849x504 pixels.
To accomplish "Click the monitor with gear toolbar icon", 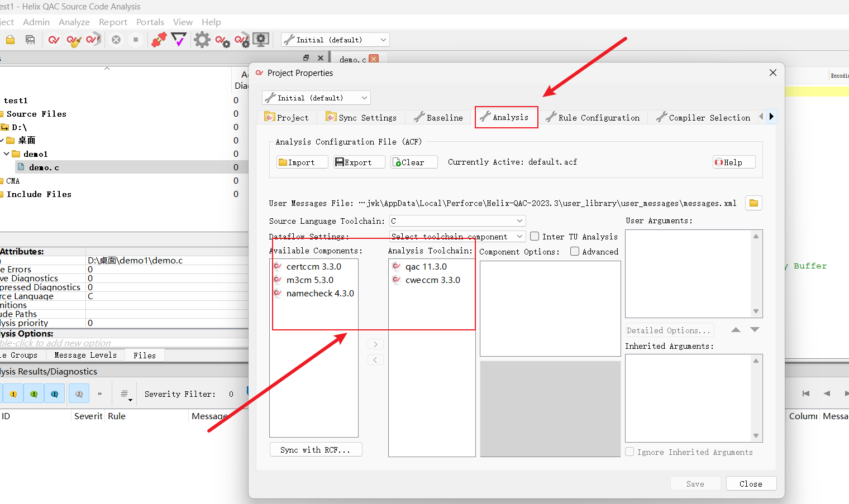I will coord(261,39).
